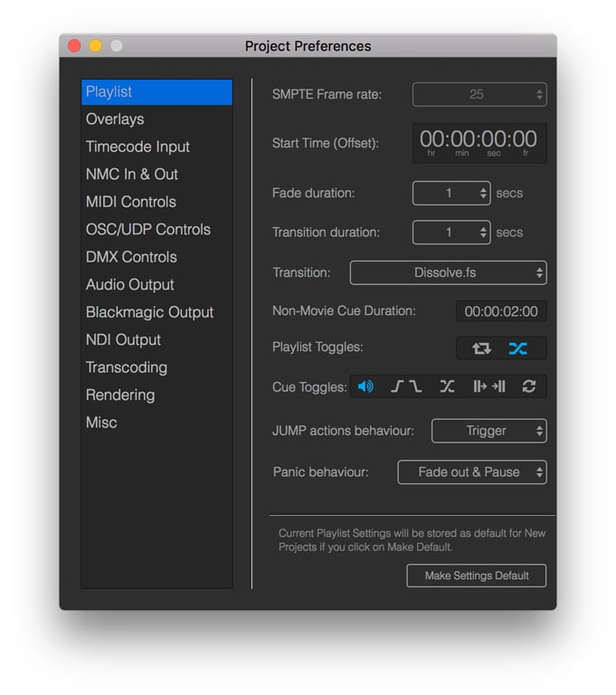Image resolution: width=616 pixels, height=695 pixels.
Task: Switch to the MIDI Controls section
Action: 131,202
